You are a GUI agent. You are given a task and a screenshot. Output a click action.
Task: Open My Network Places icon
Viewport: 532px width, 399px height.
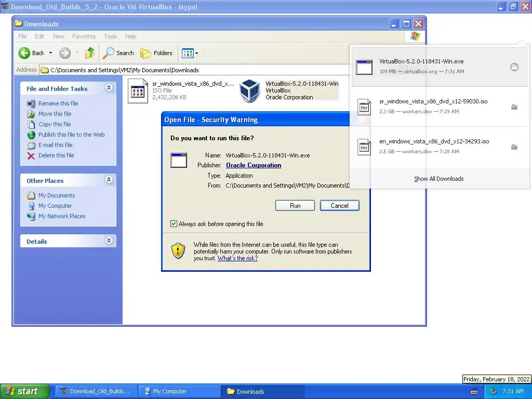(x=31, y=216)
